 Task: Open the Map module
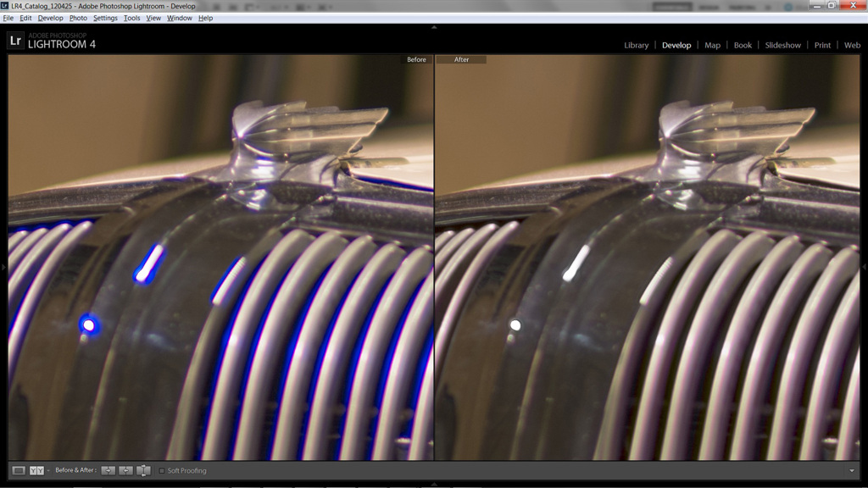pyautogui.click(x=712, y=45)
